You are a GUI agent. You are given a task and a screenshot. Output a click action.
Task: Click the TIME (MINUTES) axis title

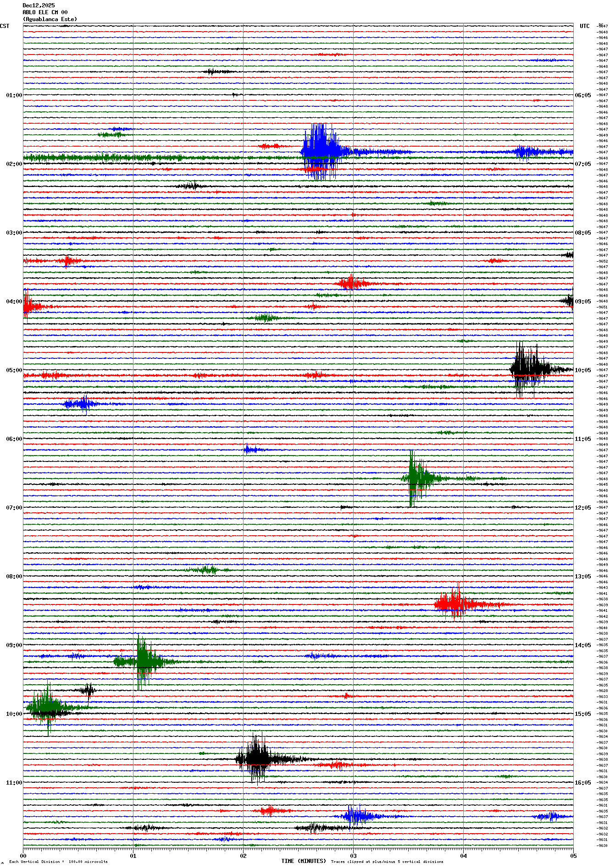(304, 861)
